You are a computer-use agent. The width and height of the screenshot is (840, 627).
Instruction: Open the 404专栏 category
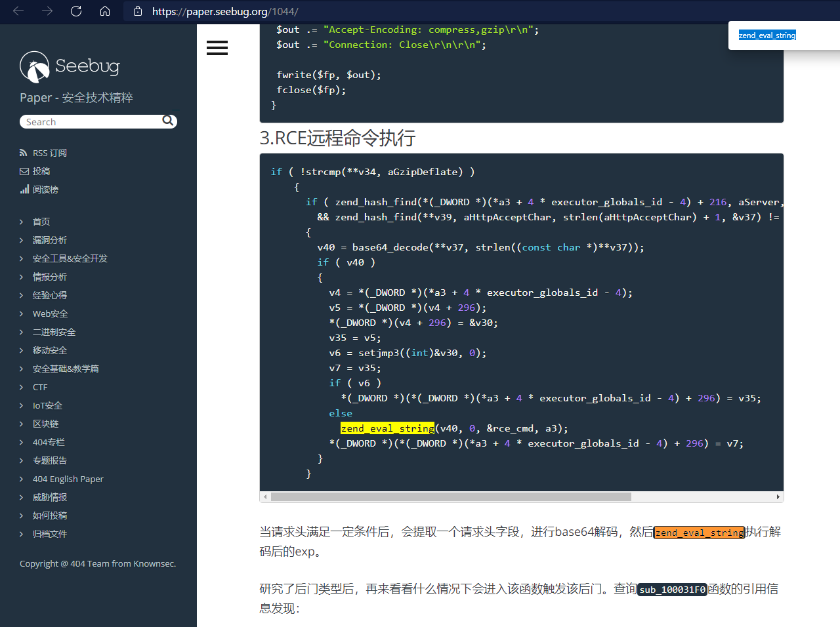click(49, 442)
